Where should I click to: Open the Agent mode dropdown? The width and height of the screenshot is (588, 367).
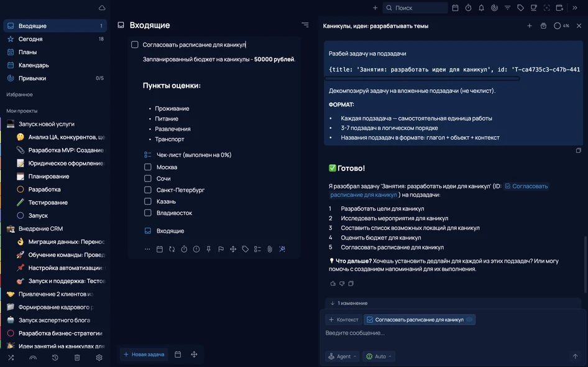(x=342, y=356)
